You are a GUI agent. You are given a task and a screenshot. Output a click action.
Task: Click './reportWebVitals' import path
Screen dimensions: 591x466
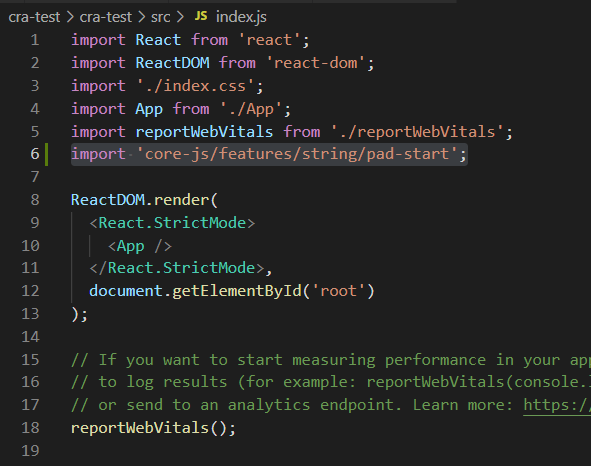point(417,132)
